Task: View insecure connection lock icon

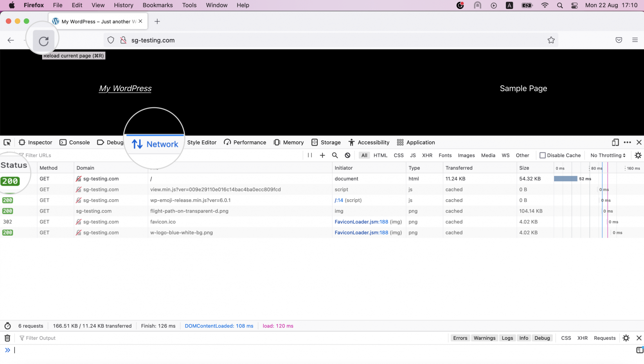Action: pos(123,40)
